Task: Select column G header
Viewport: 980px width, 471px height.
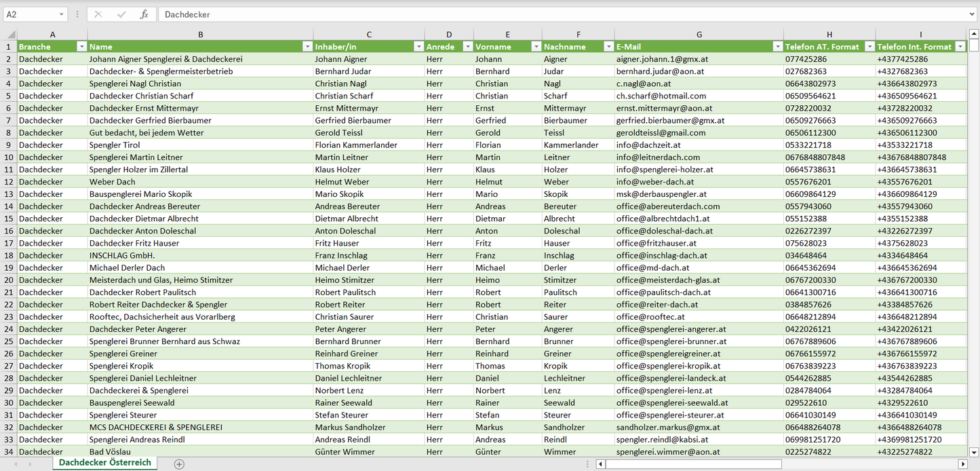Action: 699,35
